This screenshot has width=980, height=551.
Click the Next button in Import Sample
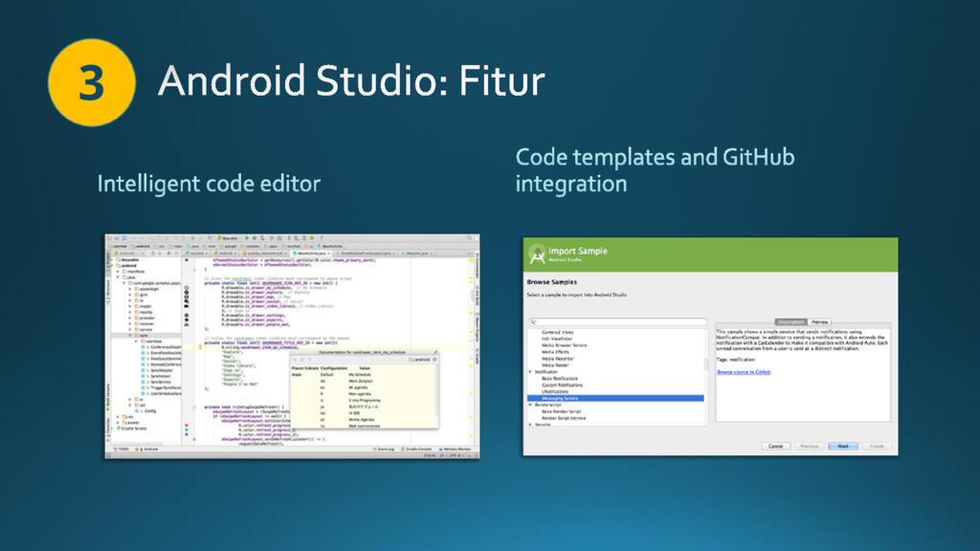pos(842,446)
